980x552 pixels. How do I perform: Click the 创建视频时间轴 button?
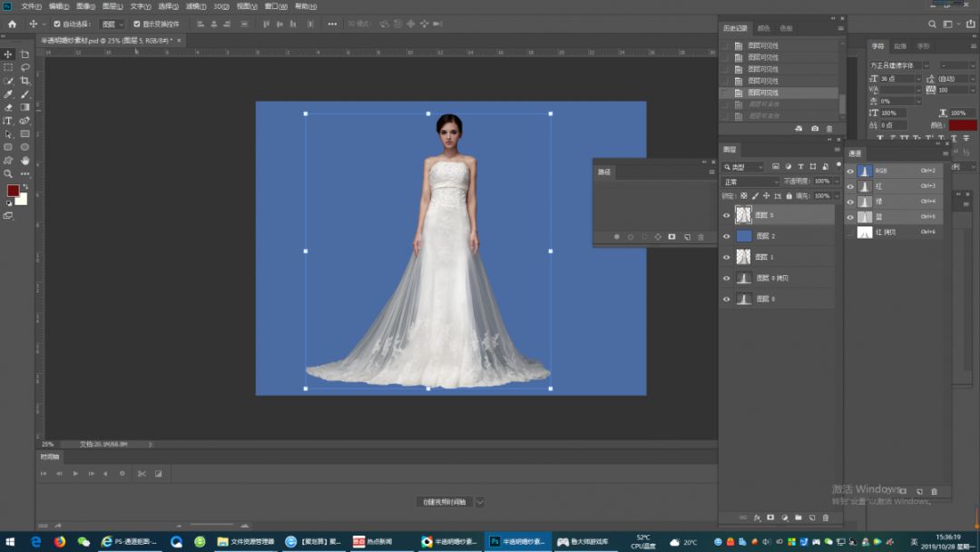click(444, 502)
